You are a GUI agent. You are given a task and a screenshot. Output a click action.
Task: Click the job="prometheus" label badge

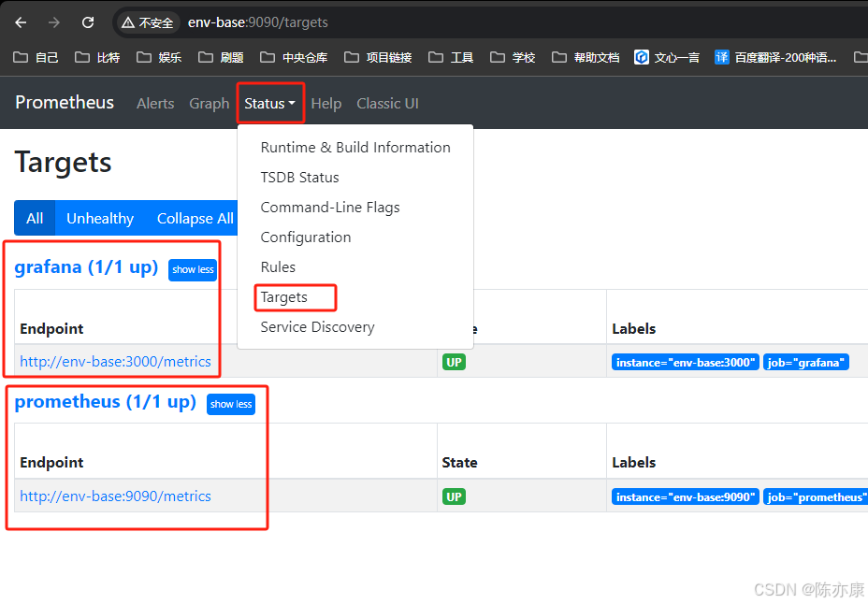click(x=816, y=496)
